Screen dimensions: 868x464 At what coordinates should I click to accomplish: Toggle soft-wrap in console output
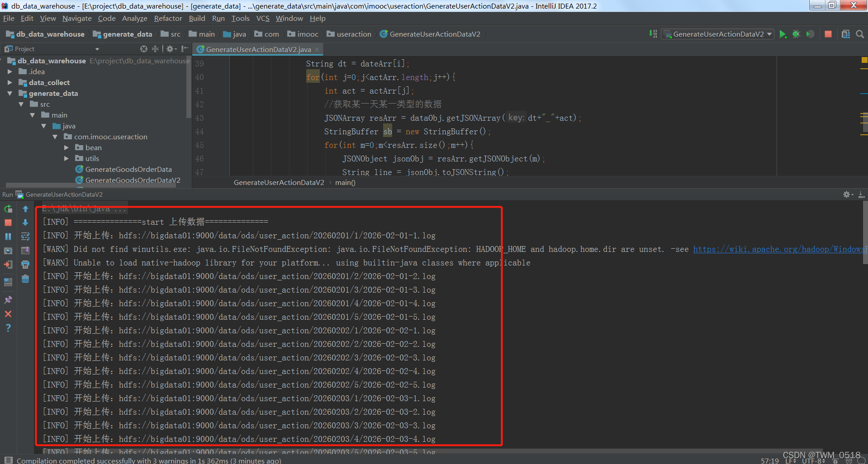[25, 237]
